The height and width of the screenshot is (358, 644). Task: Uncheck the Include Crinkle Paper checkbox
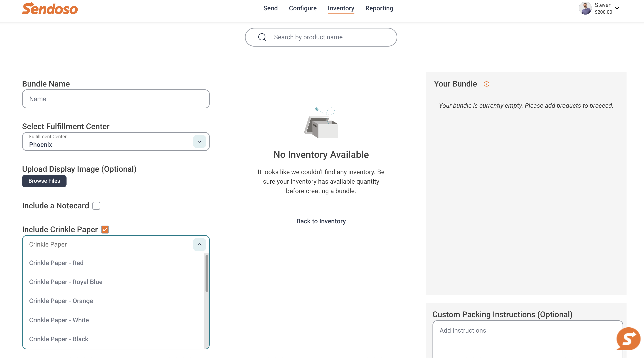[105, 229]
